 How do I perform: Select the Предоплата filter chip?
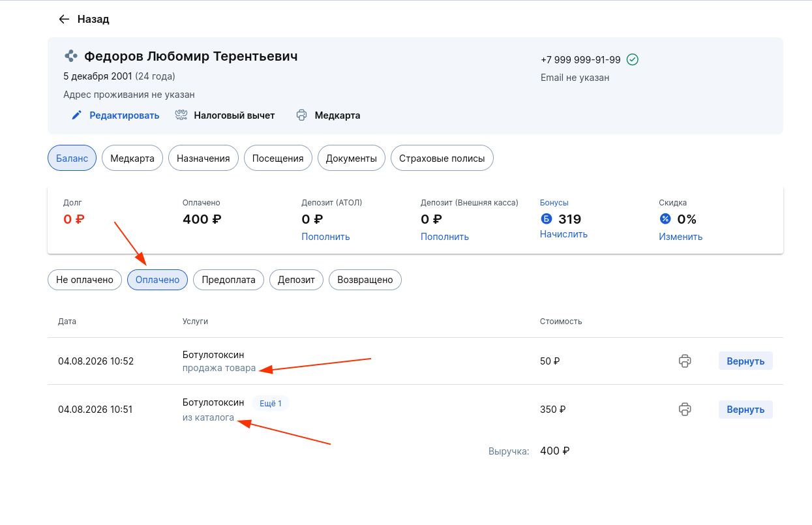pos(229,280)
